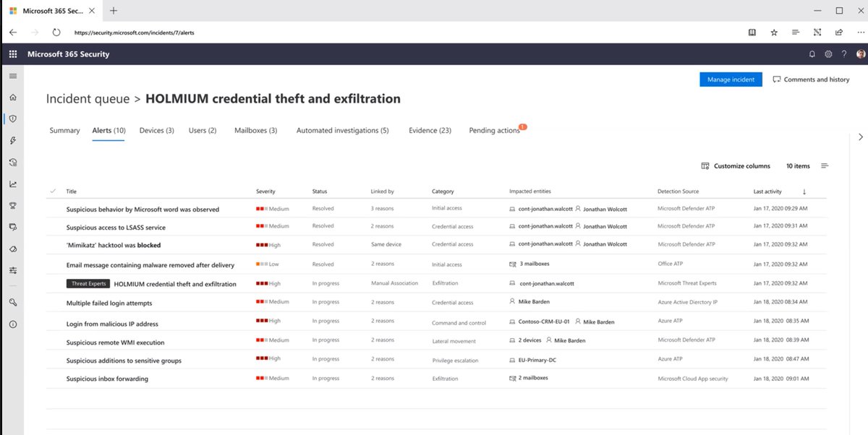Open the browser share icon
The height and width of the screenshot is (435, 868).
[839, 33]
